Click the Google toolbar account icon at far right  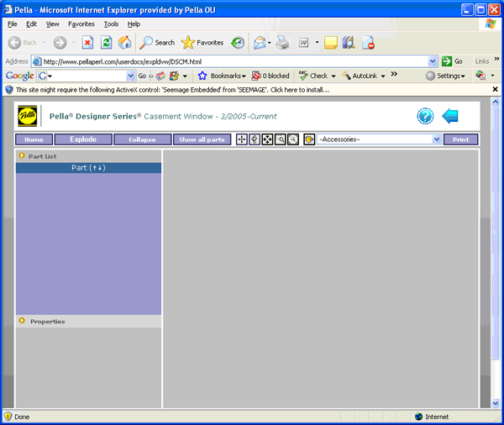click(480, 76)
